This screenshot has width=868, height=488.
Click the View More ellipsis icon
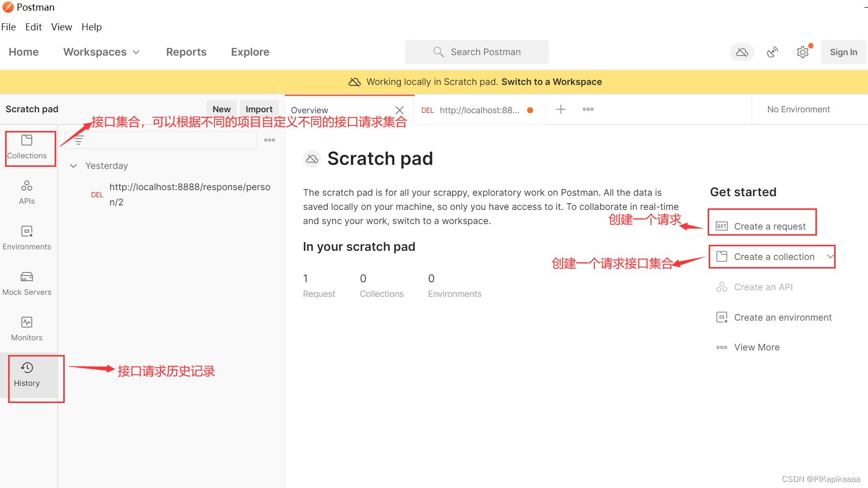click(x=722, y=347)
